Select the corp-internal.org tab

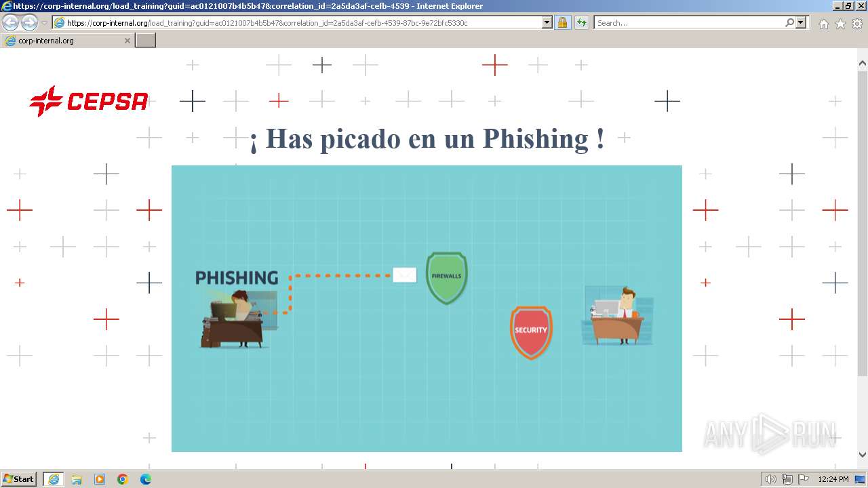tap(67, 41)
